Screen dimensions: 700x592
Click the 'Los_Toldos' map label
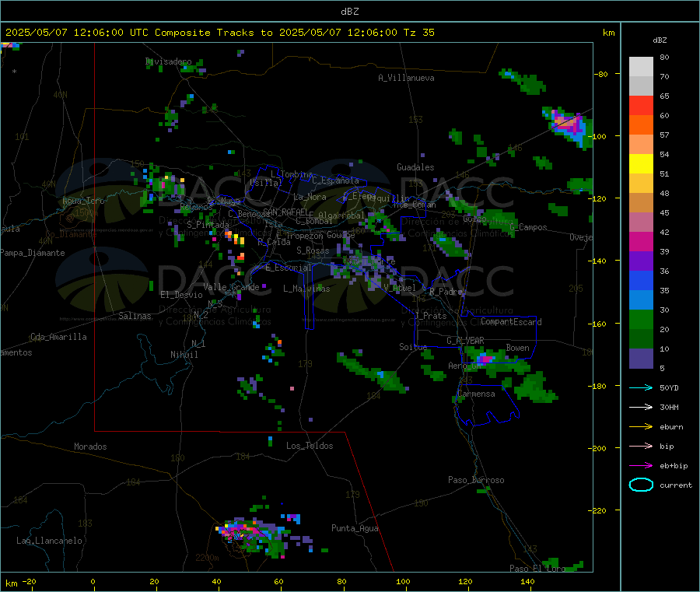(x=310, y=446)
